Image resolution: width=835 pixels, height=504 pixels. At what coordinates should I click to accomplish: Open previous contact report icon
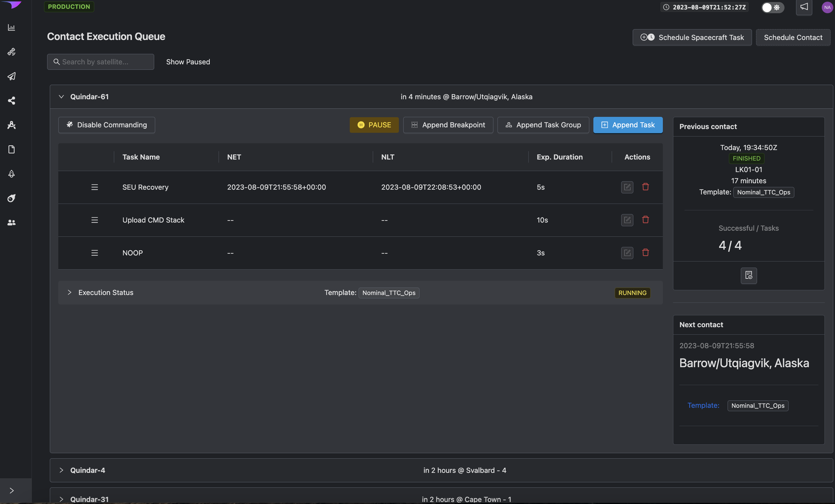click(749, 276)
